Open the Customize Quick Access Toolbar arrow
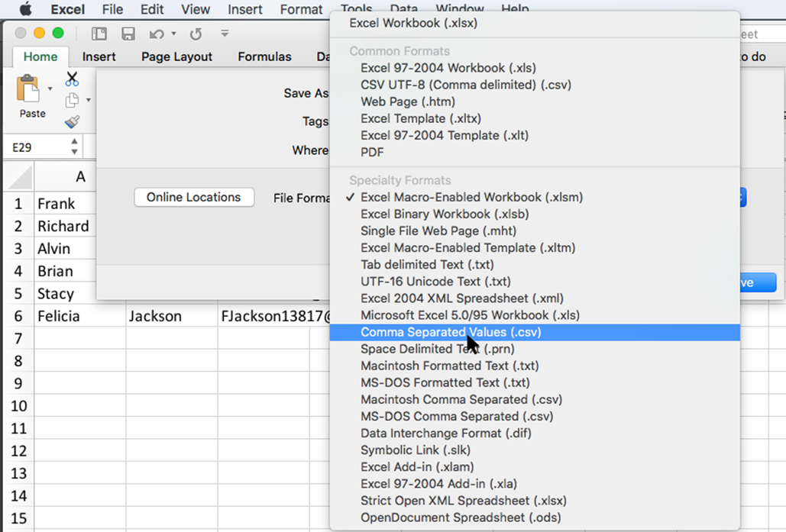 [225, 34]
